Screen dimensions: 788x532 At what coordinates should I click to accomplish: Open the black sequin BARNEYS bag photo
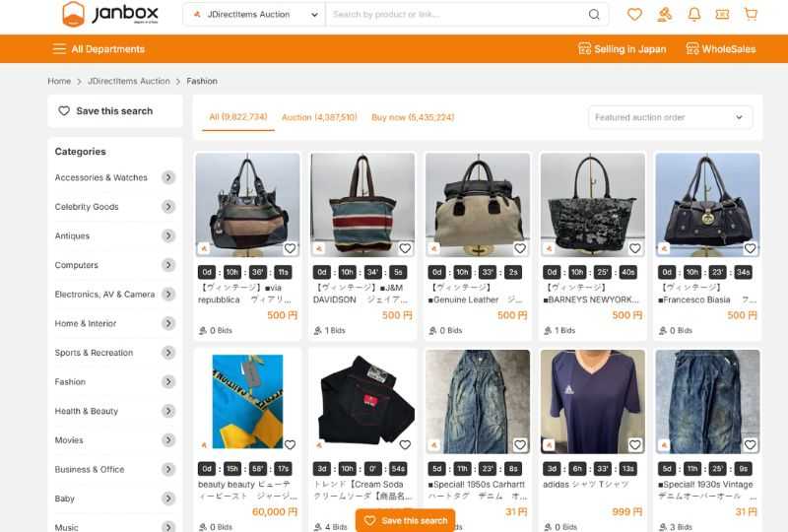coord(593,205)
